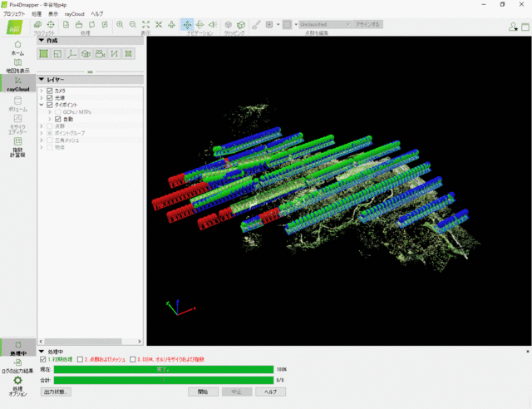
Task: Click the layers panel horizontal scrollbar
Action: point(83,342)
